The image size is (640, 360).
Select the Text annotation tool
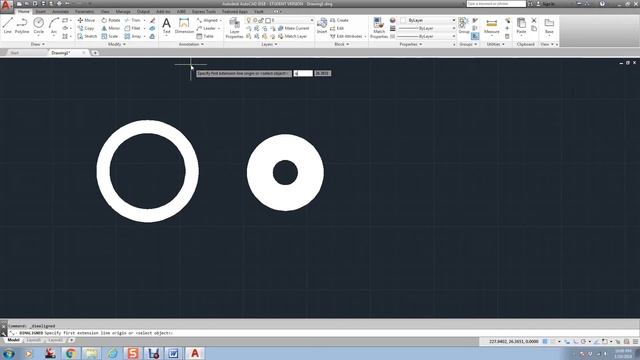click(167, 25)
